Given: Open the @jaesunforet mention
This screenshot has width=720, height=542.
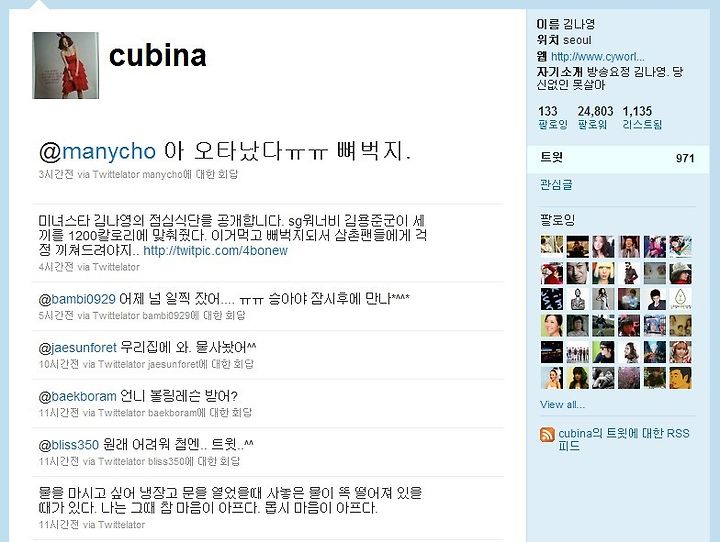Looking at the screenshot, I should pyautogui.click(x=78, y=347).
